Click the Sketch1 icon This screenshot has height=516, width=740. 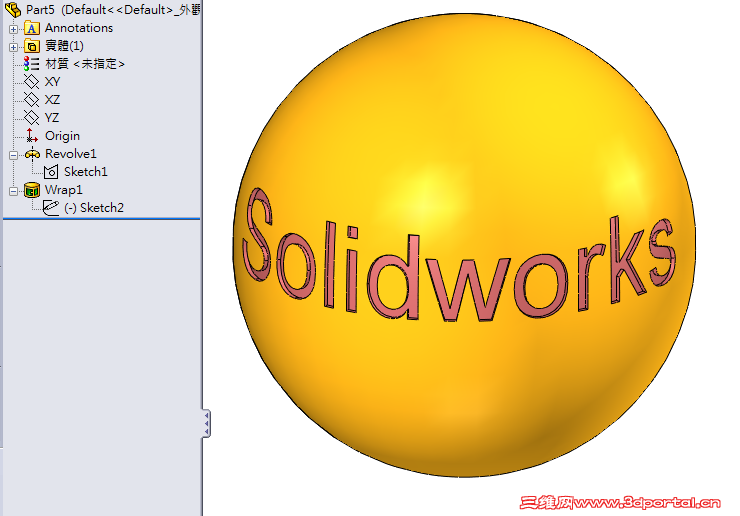(x=50, y=172)
